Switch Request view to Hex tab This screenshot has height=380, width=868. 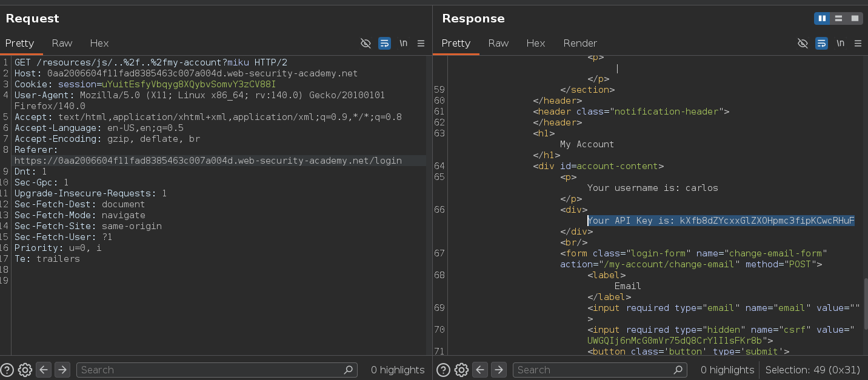[x=99, y=43]
